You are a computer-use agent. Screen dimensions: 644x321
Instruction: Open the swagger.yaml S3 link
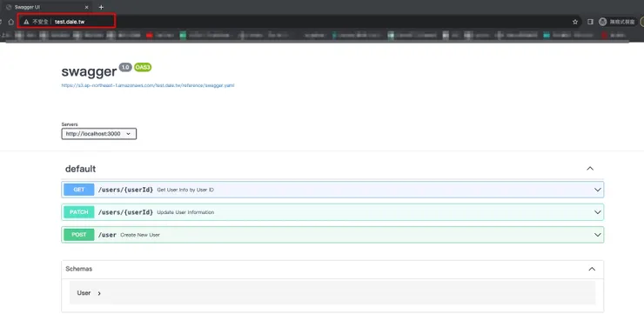click(x=148, y=85)
